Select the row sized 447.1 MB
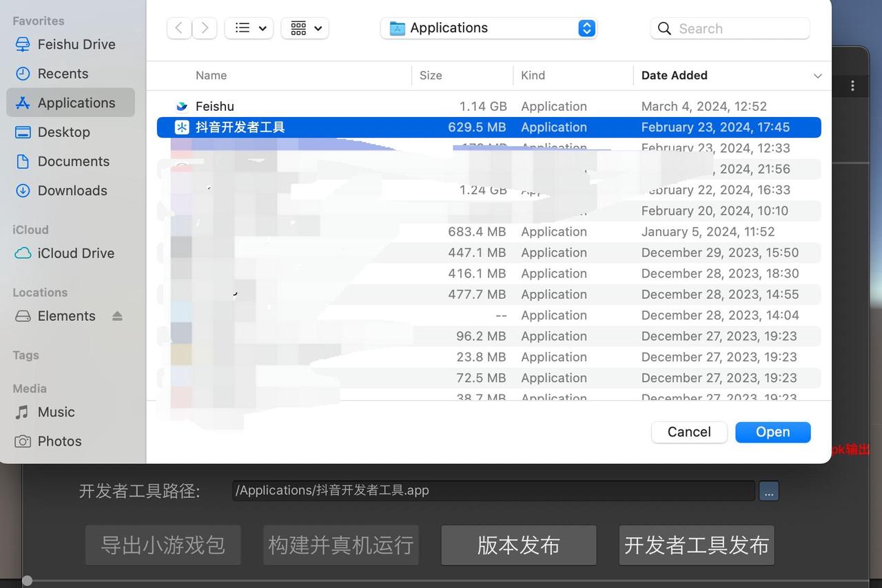882x588 pixels. (x=489, y=253)
